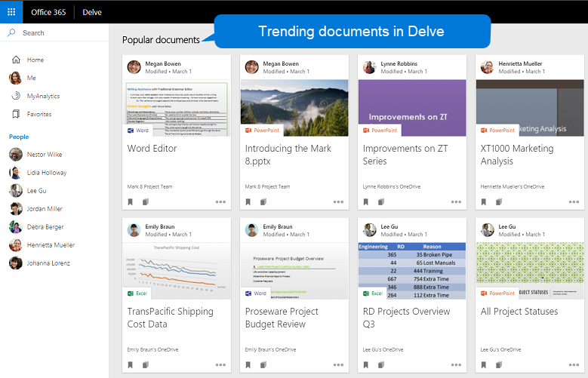Viewport: 588px width, 378px height.
Task: Click the green patterned PowerPoint thumbnail
Action: [x=530, y=271]
